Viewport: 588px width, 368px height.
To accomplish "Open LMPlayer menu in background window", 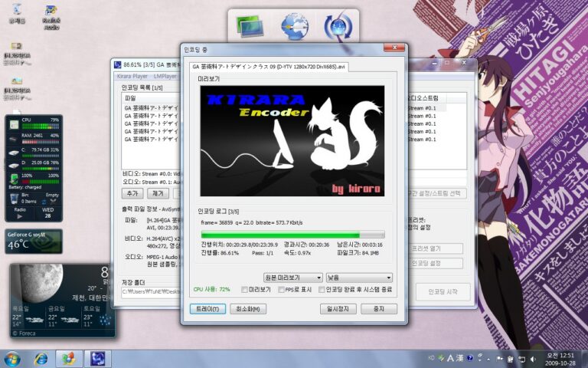I will (x=165, y=76).
